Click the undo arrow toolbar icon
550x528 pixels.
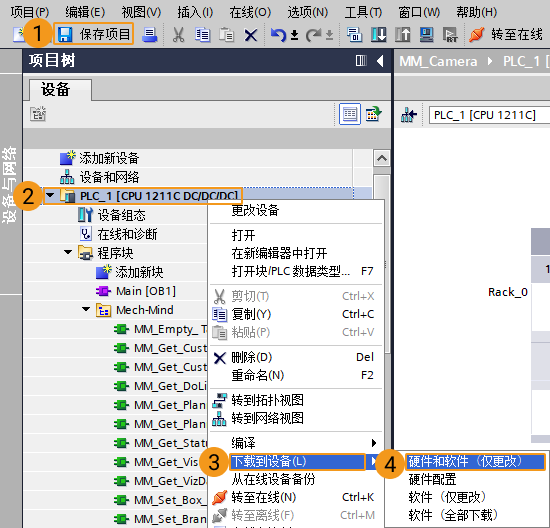point(278,35)
